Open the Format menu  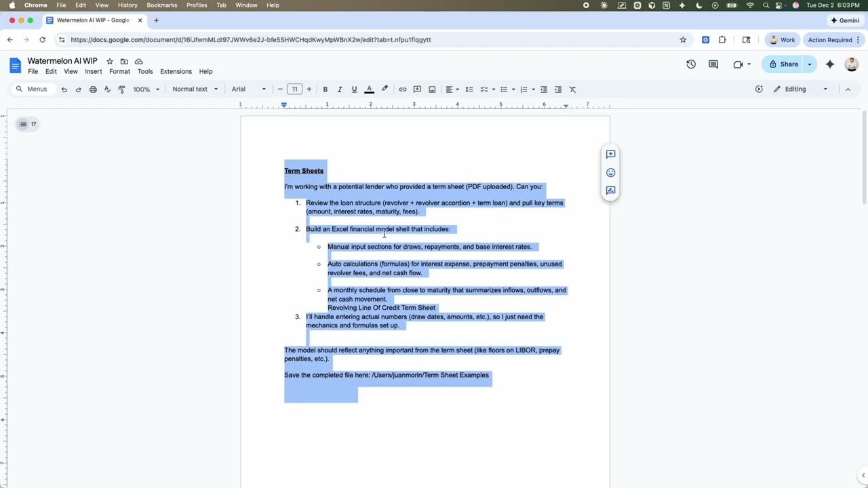(x=119, y=71)
